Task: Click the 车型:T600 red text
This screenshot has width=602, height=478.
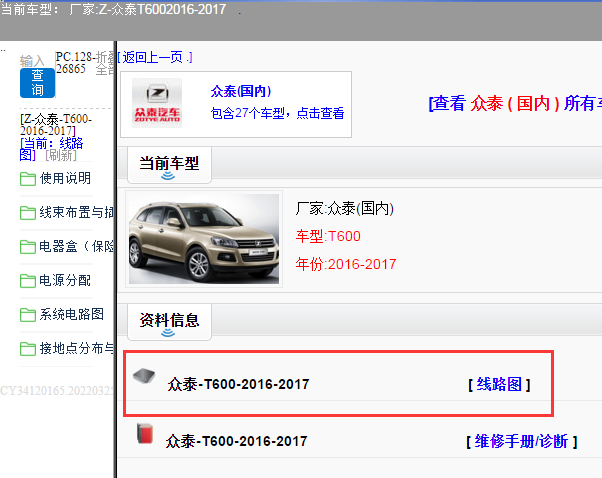Action: (x=328, y=236)
